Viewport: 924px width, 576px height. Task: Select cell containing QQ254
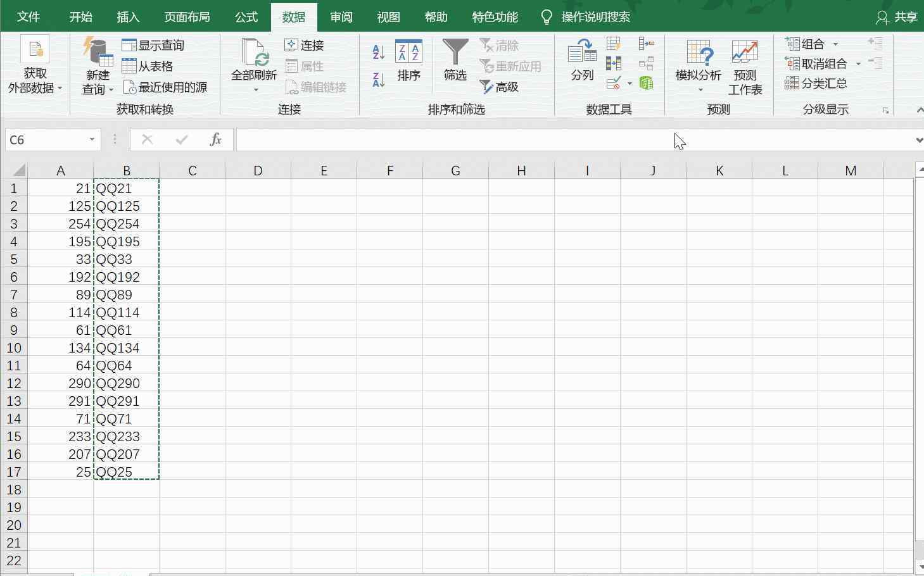126,223
